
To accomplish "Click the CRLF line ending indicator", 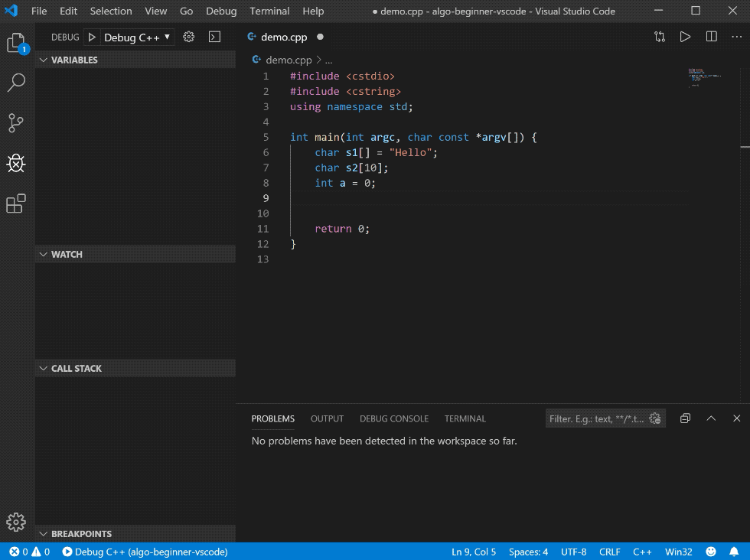I will click(609, 552).
